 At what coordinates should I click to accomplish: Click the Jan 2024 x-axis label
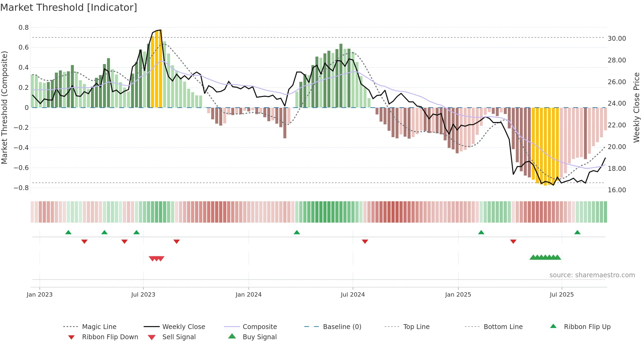coord(249,295)
